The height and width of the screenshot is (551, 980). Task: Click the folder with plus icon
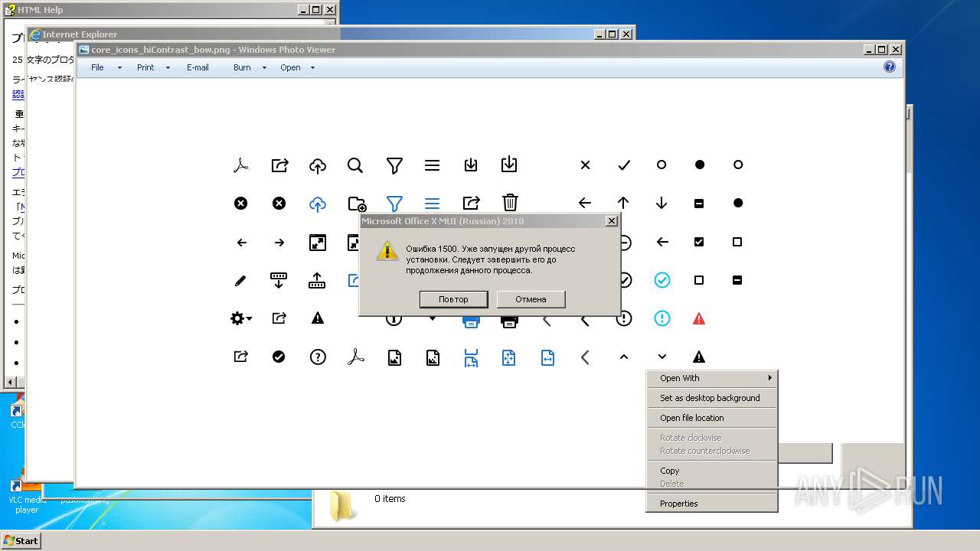tap(357, 204)
